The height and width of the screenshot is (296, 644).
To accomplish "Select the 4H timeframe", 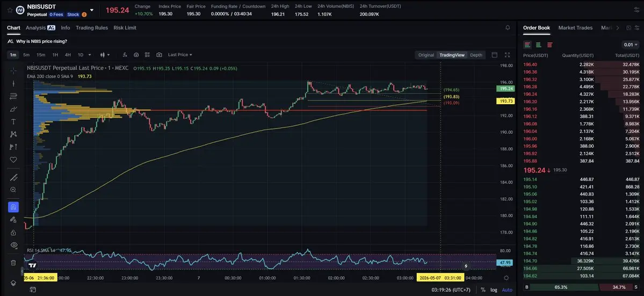I will 68,55.
